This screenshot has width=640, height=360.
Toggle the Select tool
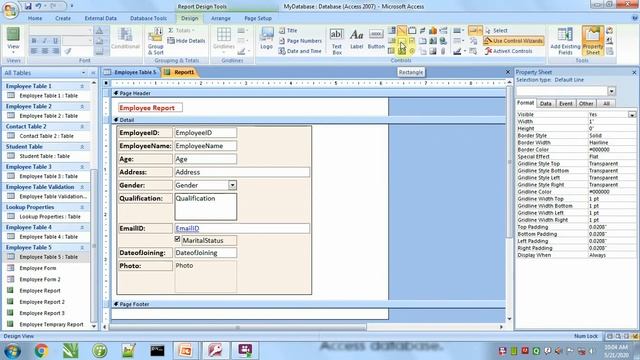pos(496,31)
